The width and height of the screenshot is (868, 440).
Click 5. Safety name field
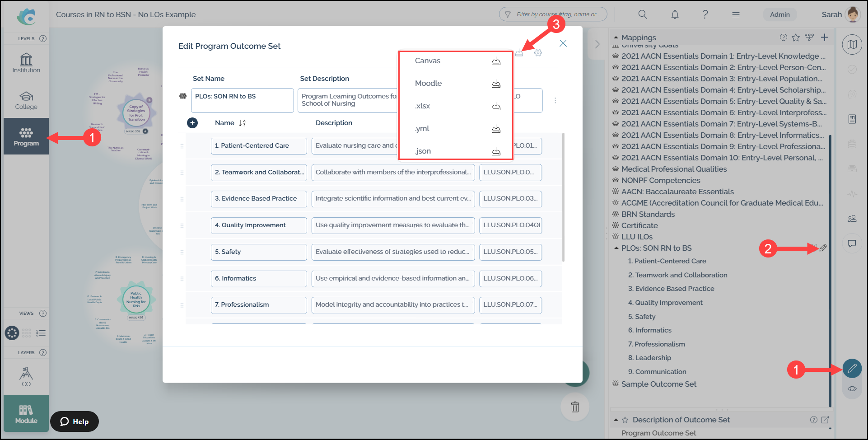click(259, 252)
